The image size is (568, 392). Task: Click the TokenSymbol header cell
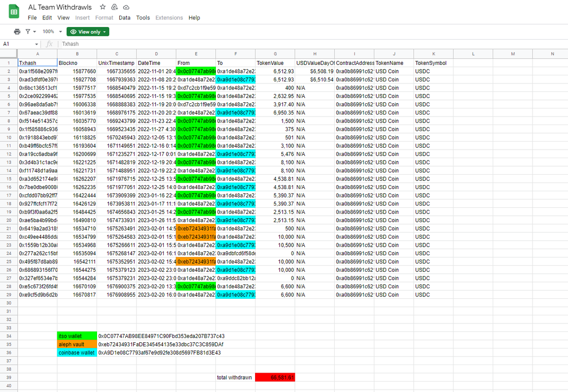pyautogui.click(x=434, y=63)
